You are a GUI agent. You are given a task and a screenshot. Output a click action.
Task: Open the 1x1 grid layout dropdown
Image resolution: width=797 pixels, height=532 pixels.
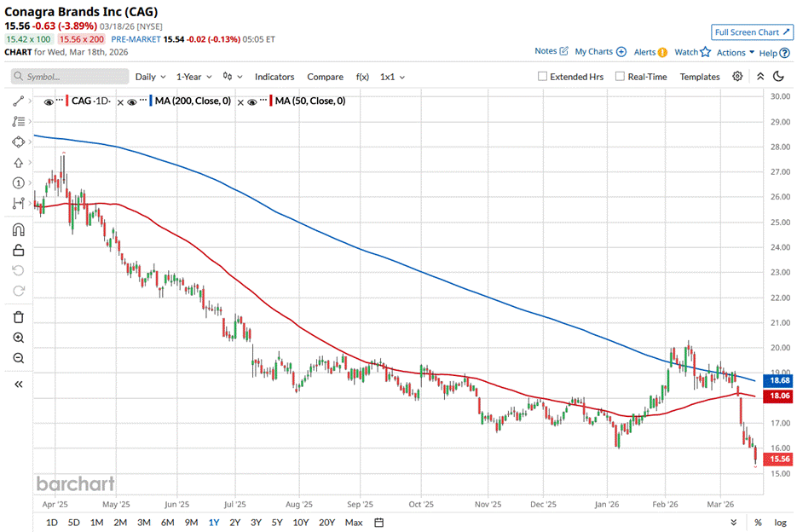[392, 77]
